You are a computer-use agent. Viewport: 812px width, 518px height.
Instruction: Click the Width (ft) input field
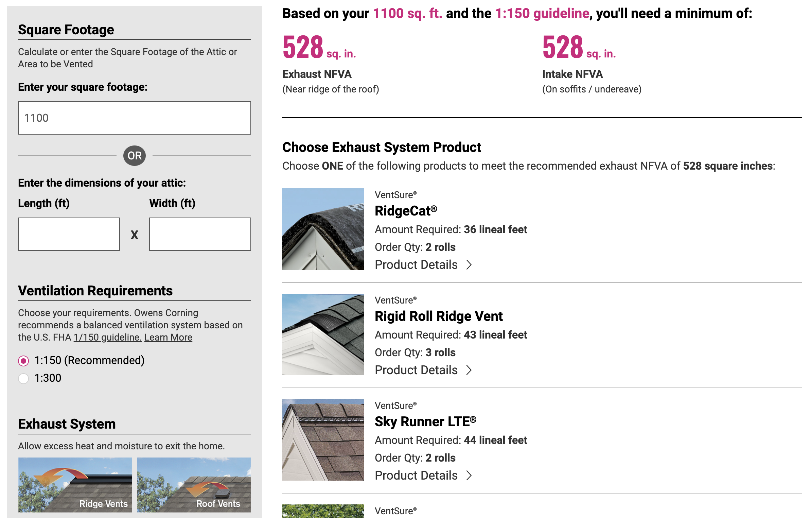pyautogui.click(x=200, y=234)
